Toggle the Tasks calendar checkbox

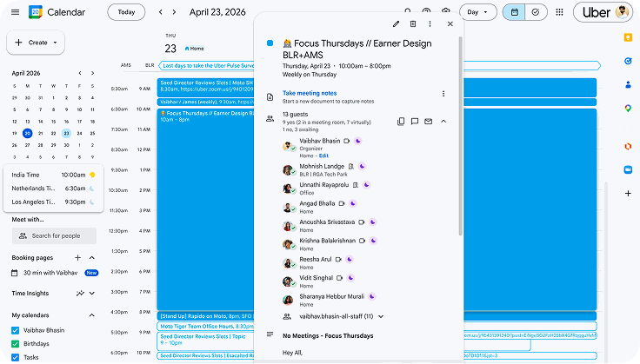click(x=17, y=356)
